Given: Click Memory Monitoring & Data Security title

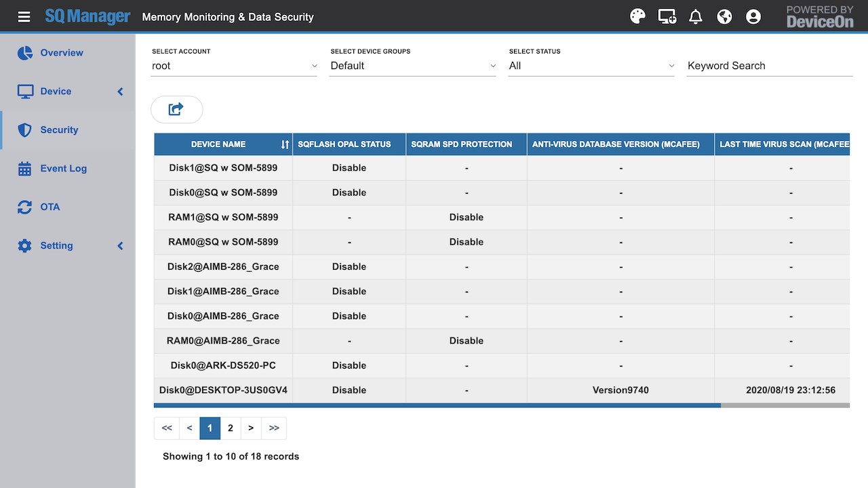Looking at the screenshot, I should [x=228, y=17].
